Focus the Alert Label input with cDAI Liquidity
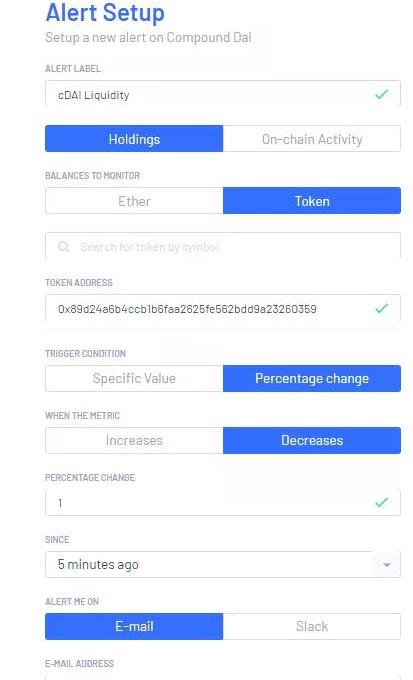This screenshot has width=413, height=680. click(223, 94)
